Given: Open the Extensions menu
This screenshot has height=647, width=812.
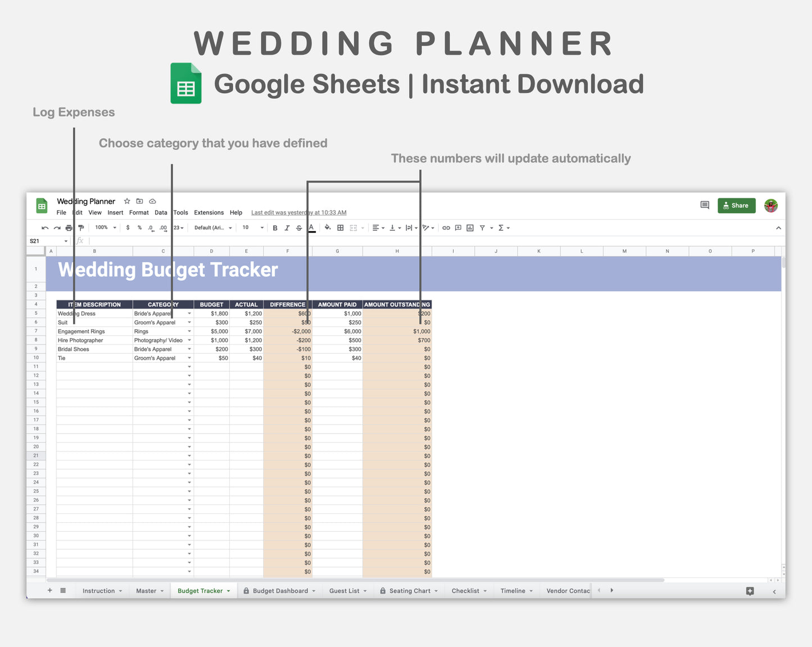Looking at the screenshot, I should point(208,212).
